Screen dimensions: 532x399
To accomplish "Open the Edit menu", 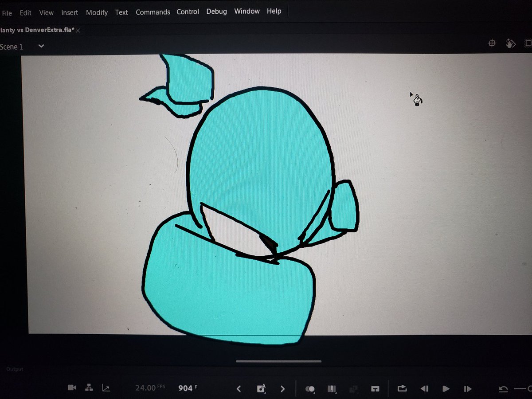I will click(26, 12).
